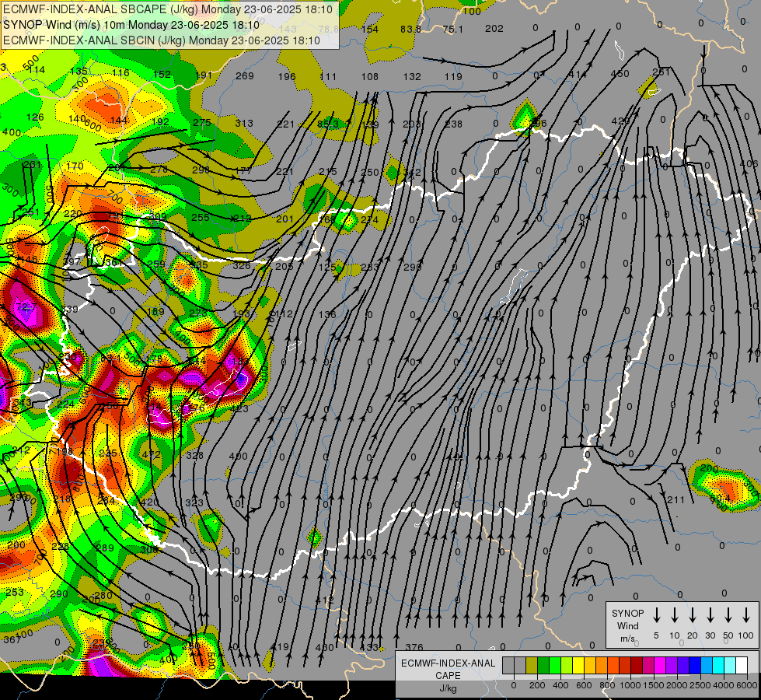Click the map value 326
This screenshot has height=700, width=761.
242,266
